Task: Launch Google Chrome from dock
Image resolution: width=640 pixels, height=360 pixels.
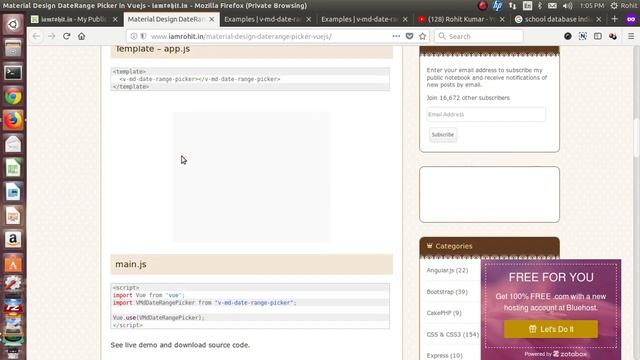Action: click(x=13, y=97)
